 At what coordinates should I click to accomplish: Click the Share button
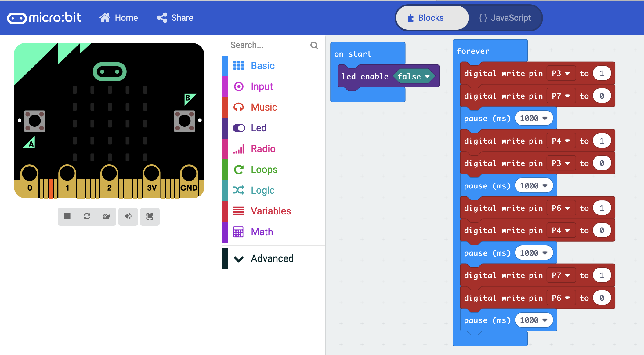175,18
